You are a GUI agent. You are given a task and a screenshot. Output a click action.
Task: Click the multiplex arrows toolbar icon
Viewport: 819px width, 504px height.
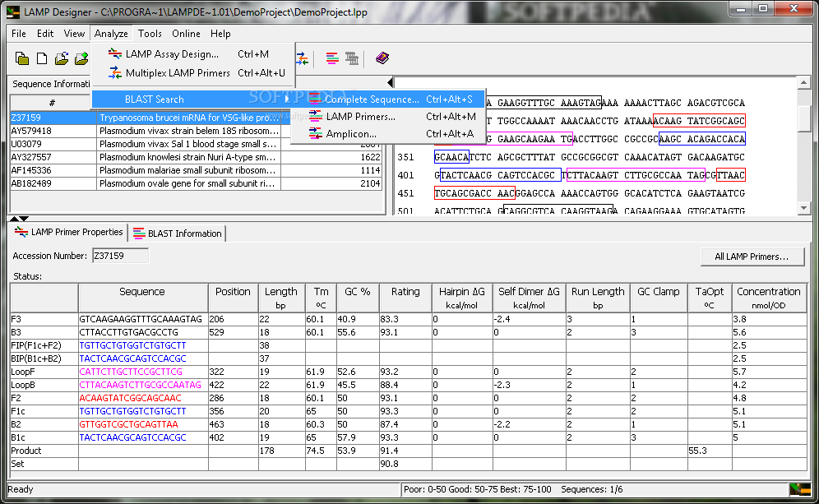(x=303, y=58)
